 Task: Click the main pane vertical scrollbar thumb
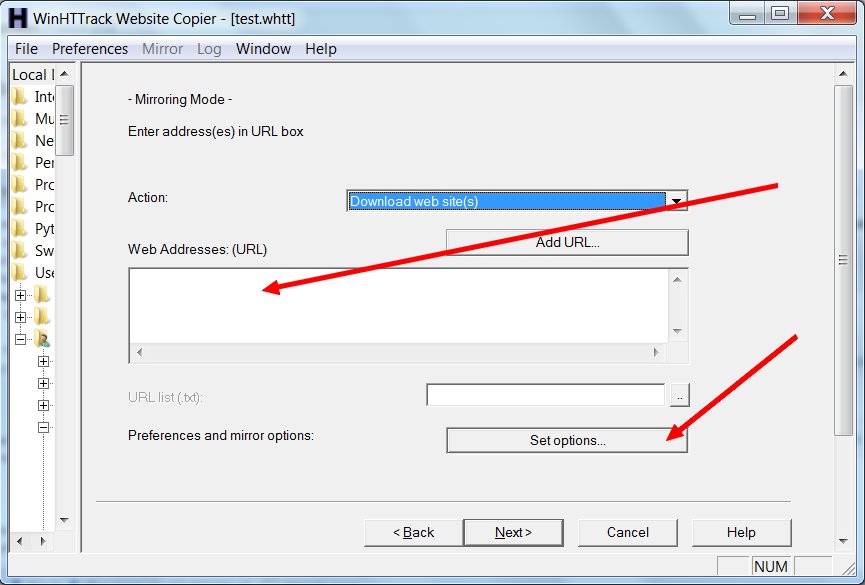click(x=842, y=260)
